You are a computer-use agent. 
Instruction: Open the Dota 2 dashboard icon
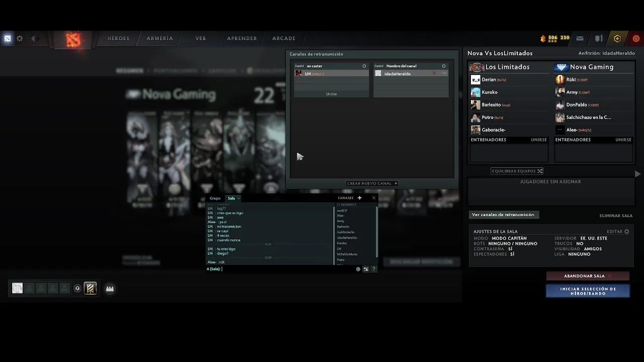(8, 38)
